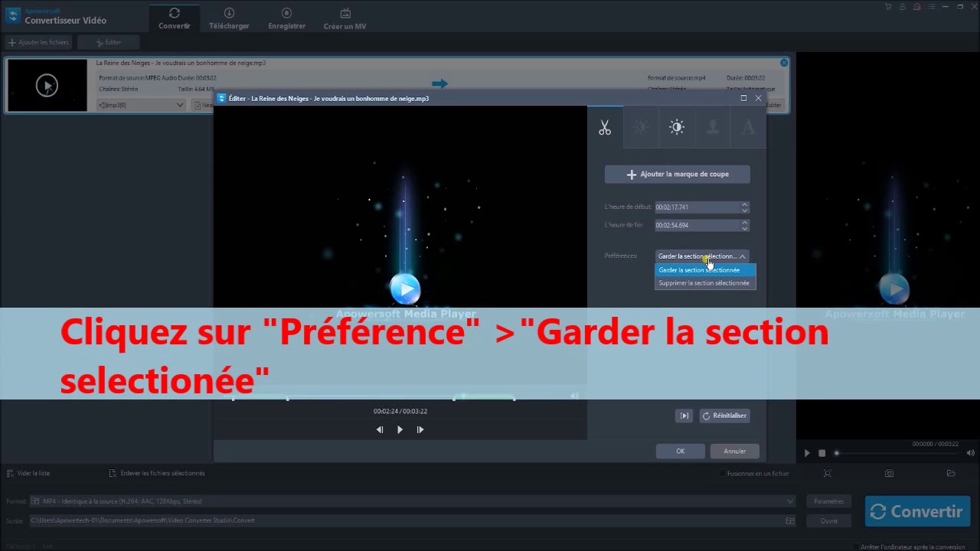Click the user account icon in title bar
Image resolution: width=980 pixels, height=551 pixels.
903,7
